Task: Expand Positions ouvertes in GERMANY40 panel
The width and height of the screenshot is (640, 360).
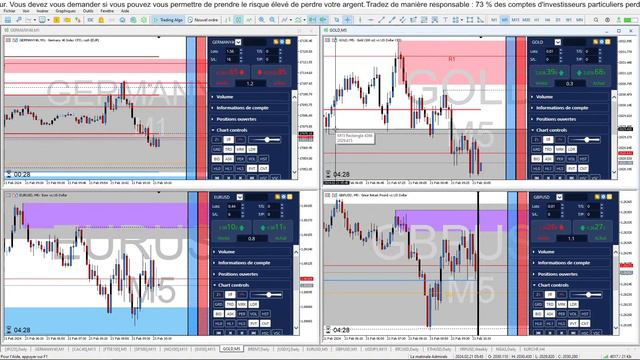Action: coord(250,119)
